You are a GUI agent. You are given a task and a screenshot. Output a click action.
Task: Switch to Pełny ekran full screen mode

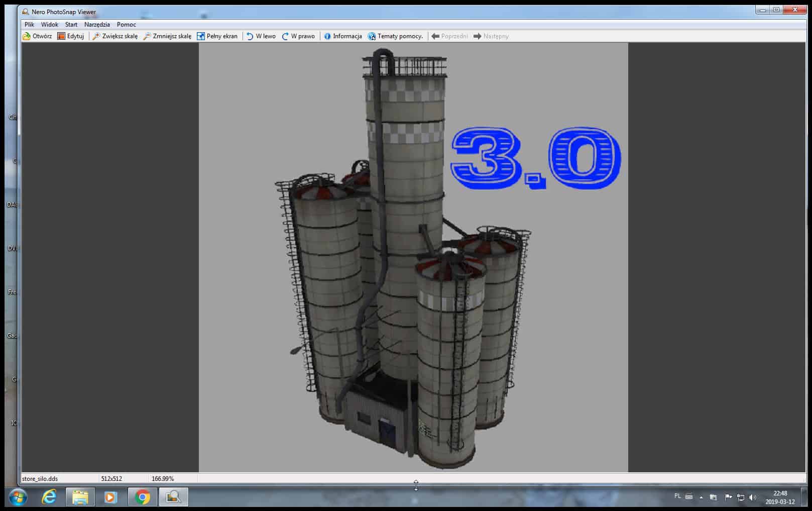click(217, 36)
